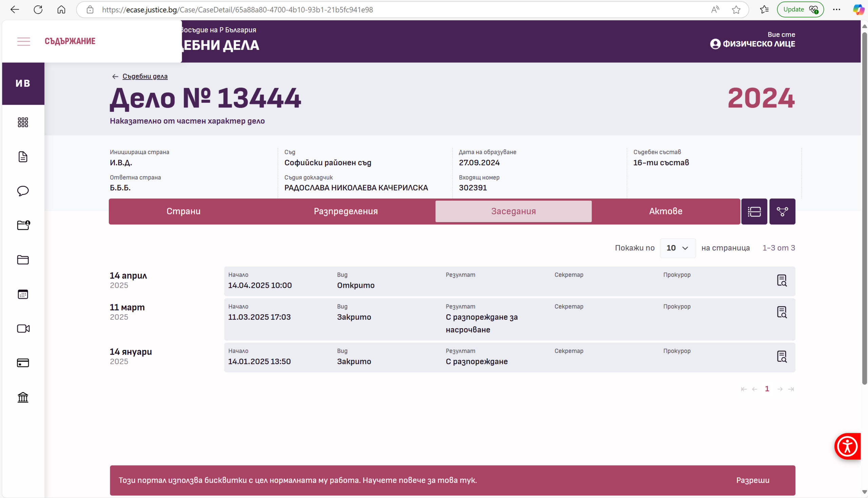The height and width of the screenshot is (498, 868).
Task: Open the grid dashboard icon in sidebar
Action: click(x=23, y=122)
